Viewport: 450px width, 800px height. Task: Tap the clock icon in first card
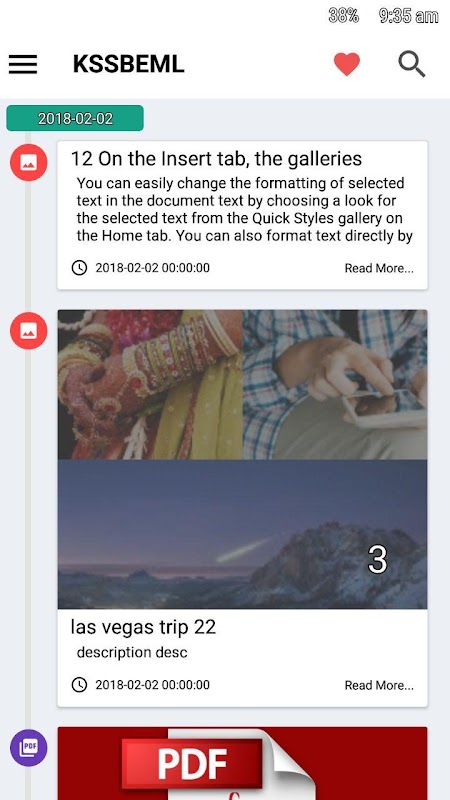coord(79,268)
